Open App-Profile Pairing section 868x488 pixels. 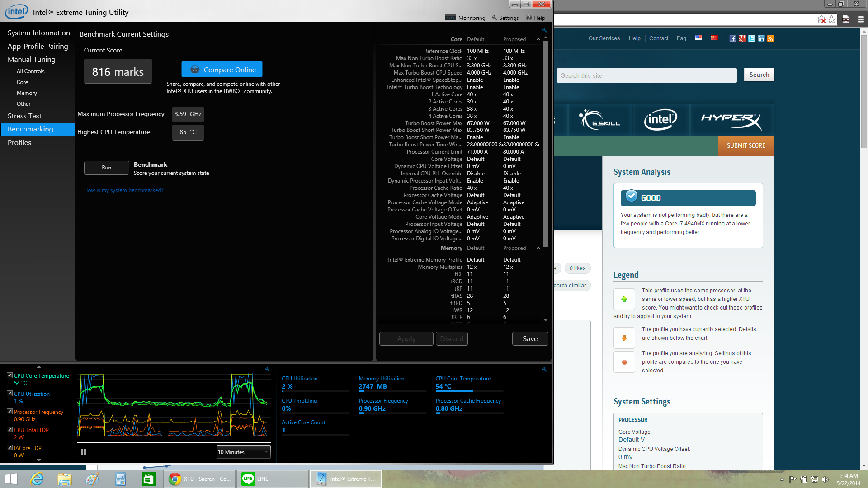pos(38,47)
